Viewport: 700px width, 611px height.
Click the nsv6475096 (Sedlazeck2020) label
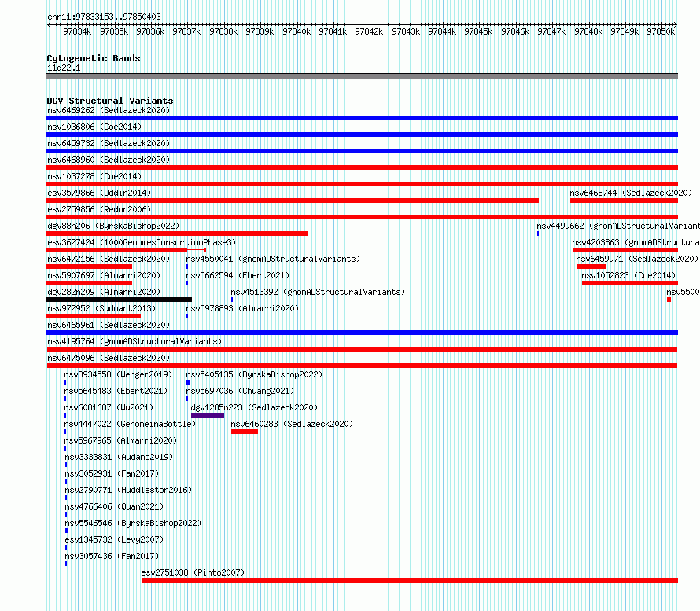109,358
